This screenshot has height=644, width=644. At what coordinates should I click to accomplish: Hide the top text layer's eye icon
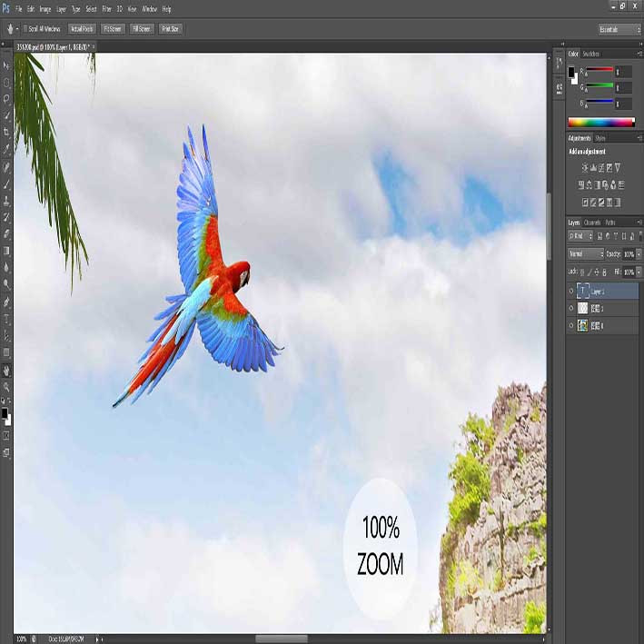(x=571, y=292)
